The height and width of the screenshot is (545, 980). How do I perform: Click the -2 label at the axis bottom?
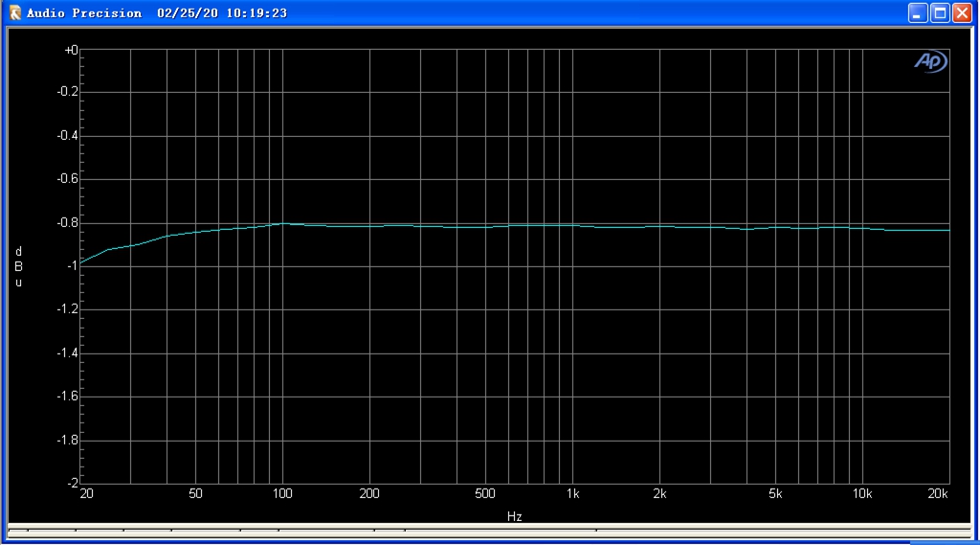(72, 483)
